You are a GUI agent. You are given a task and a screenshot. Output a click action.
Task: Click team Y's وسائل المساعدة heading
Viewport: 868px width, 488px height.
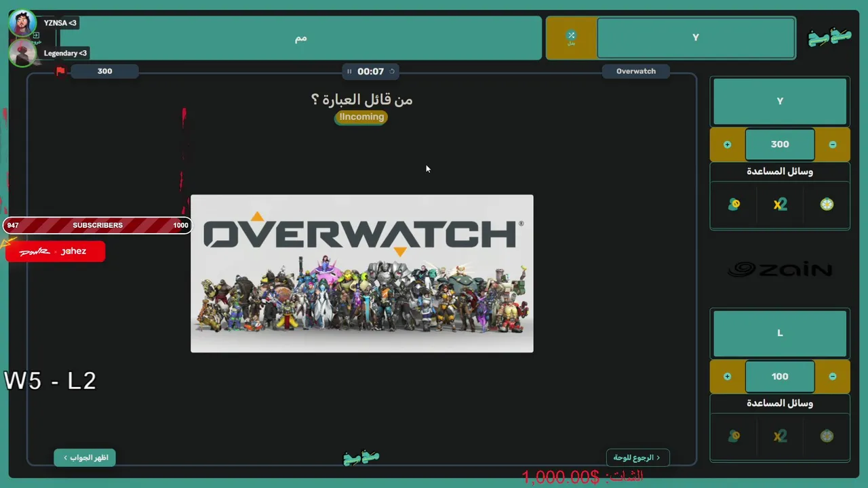tap(780, 171)
